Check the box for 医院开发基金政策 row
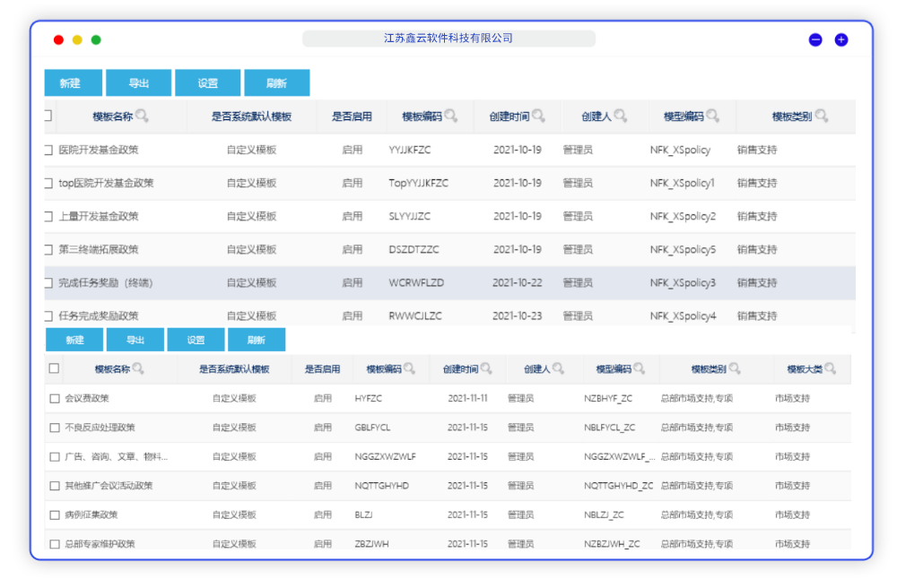 click(48, 150)
